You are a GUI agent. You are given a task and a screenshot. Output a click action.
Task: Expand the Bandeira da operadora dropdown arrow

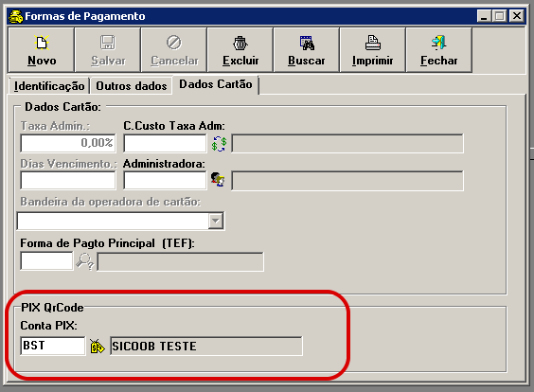215,221
